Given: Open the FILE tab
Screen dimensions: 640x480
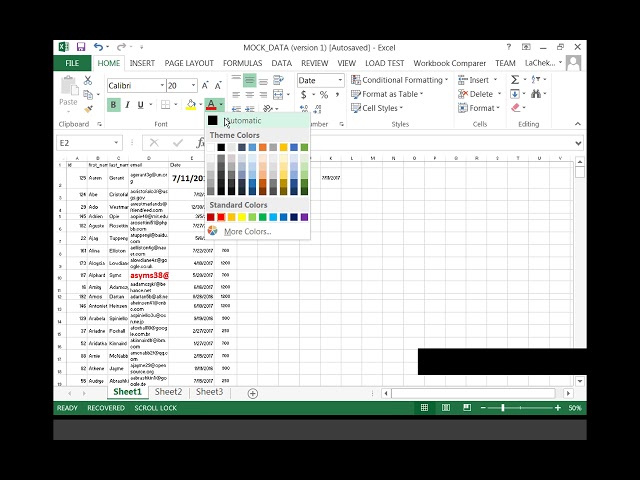Looking at the screenshot, I should pos(72,63).
